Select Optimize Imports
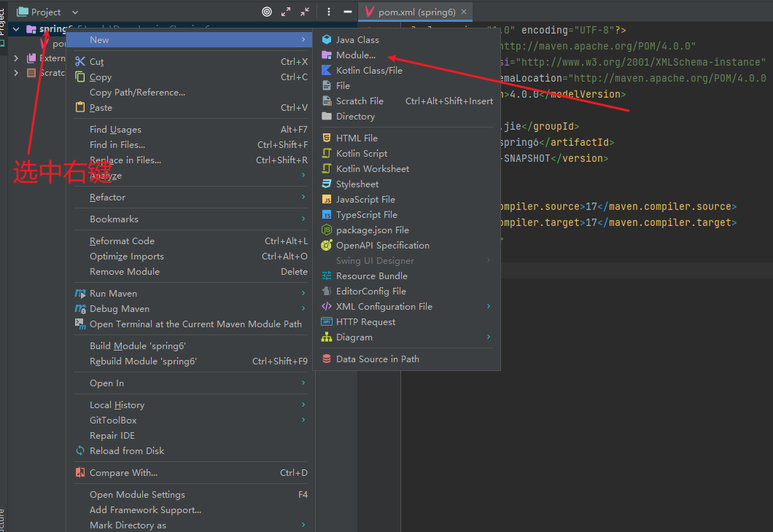 tap(190, 256)
